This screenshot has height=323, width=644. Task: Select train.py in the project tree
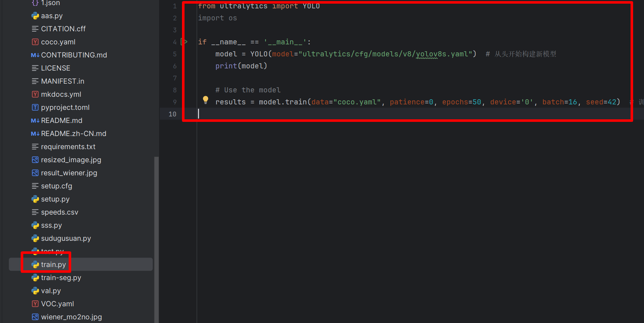pos(81,264)
